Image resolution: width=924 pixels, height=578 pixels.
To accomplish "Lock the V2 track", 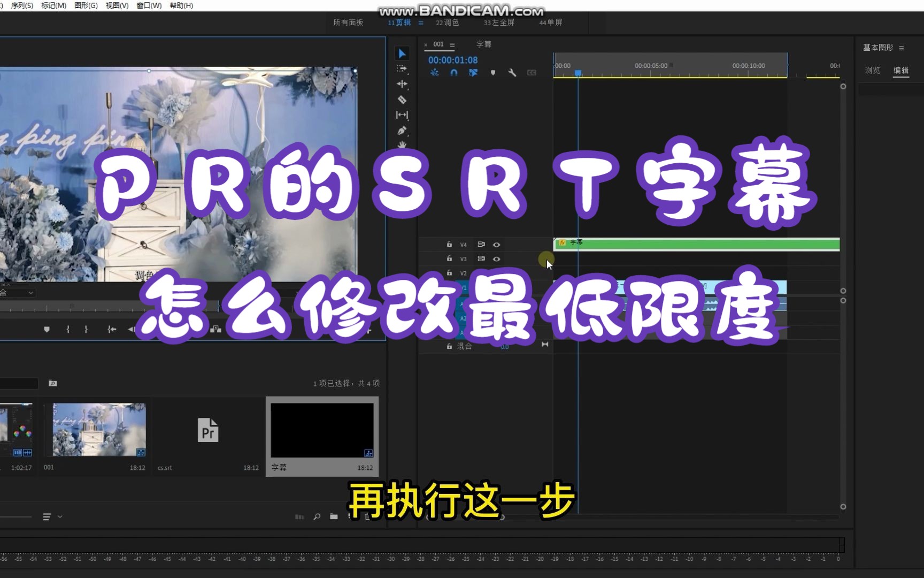I will tap(449, 273).
